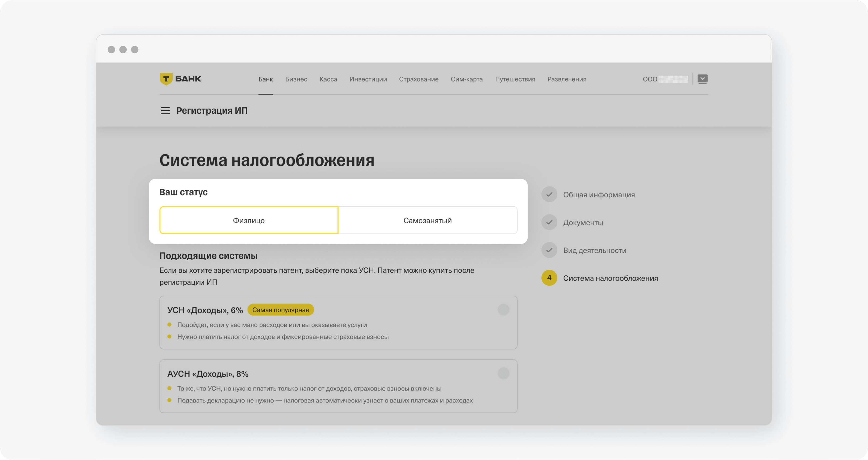
Task: Click the Ваш статус heading
Action: tap(183, 192)
